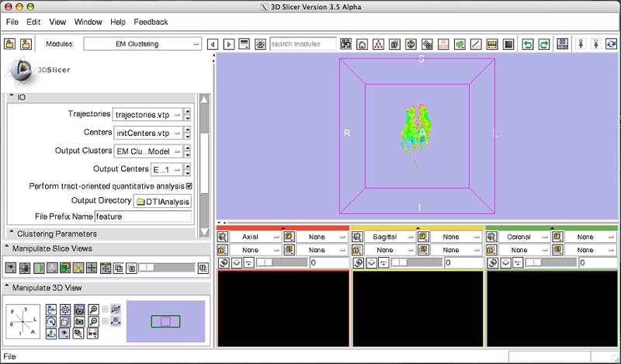Toggle the lower checkbox in Manipulate 3D View
Screen dimensions: 621x364
click(106, 321)
